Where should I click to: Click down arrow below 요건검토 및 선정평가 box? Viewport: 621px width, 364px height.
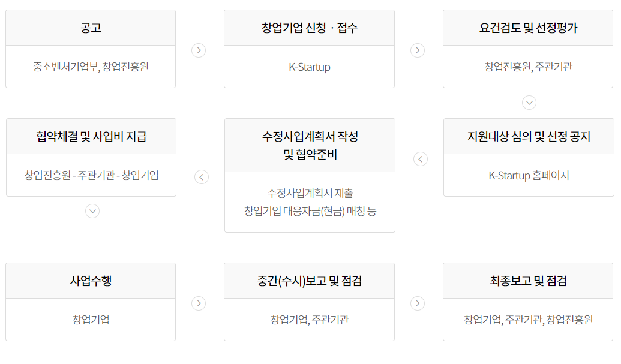[529, 103]
